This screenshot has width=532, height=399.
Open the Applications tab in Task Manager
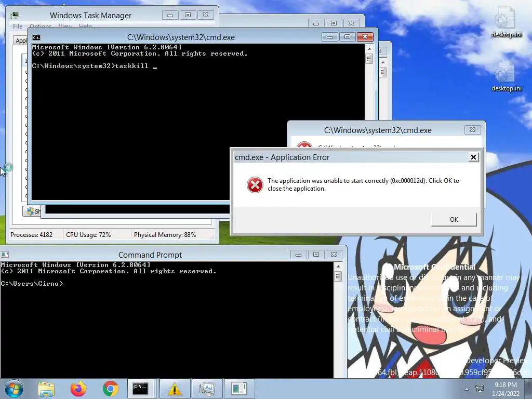click(20, 41)
